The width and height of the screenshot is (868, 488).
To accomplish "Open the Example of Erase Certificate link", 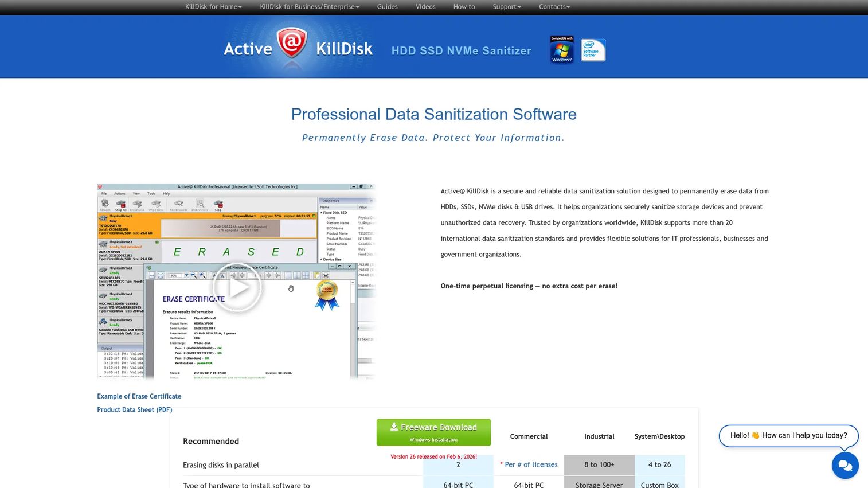I will [x=139, y=396].
